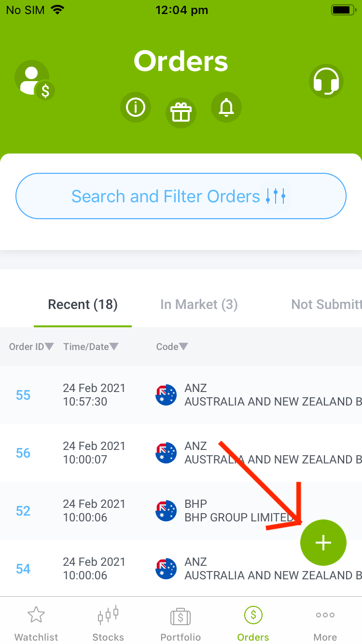The image size is (362, 644).
Task: Sort by Time/Date column arrow
Action: tap(114, 347)
